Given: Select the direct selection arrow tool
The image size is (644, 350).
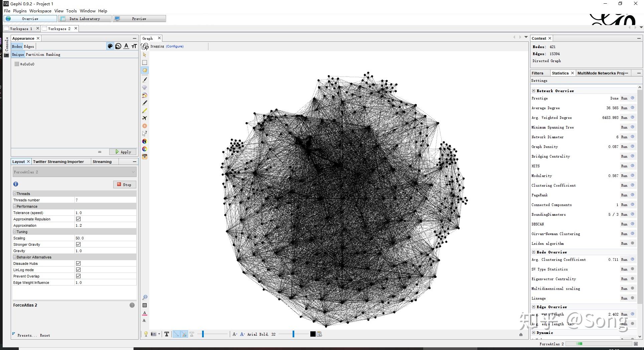Looking at the screenshot, I should click(145, 55).
